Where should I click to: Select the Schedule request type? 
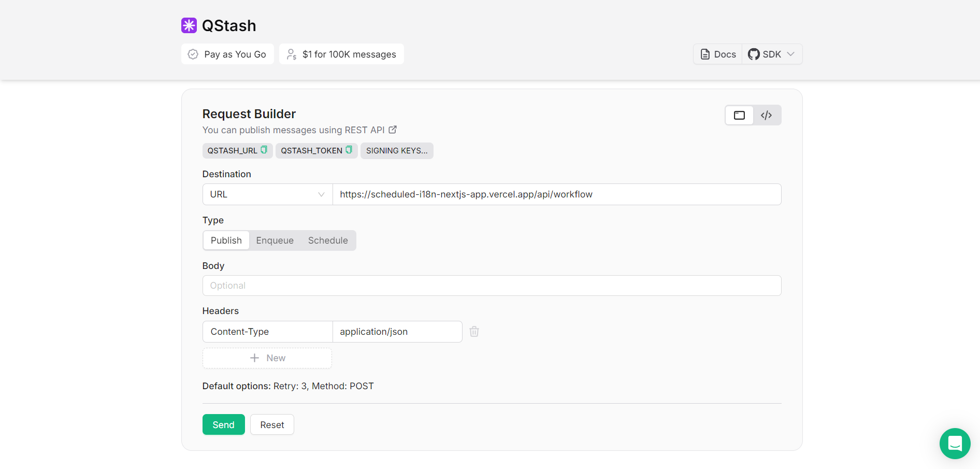327,240
